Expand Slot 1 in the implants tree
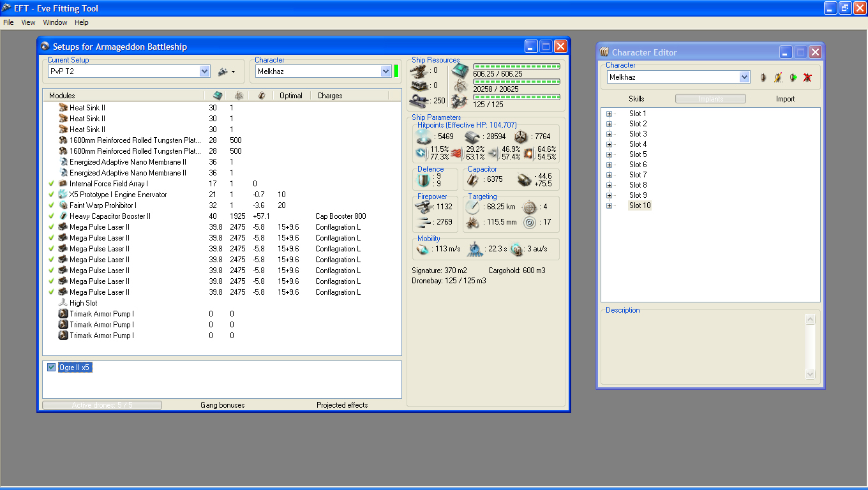The image size is (868, 490). (609, 114)
